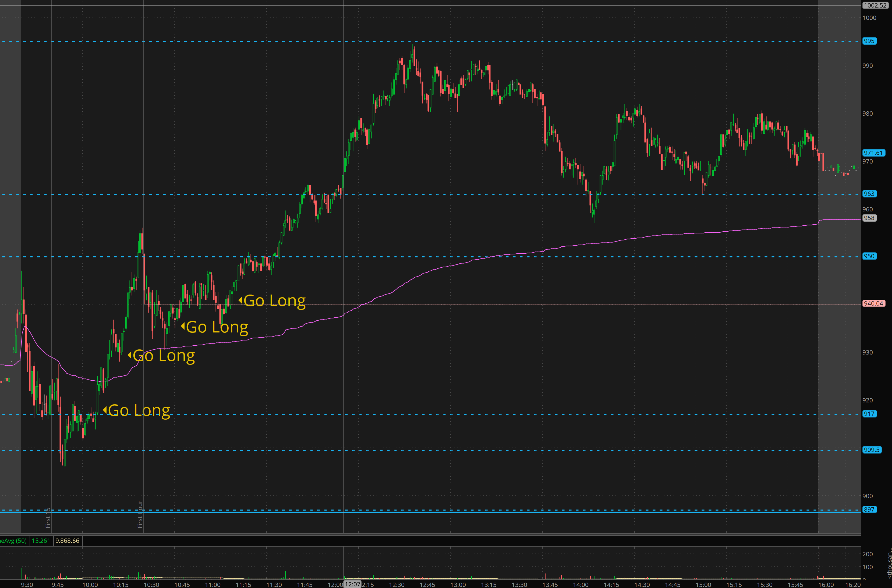892x588 pixels.
Task: Click the VolumeAvg (50) study label
Action: (13, 541)
